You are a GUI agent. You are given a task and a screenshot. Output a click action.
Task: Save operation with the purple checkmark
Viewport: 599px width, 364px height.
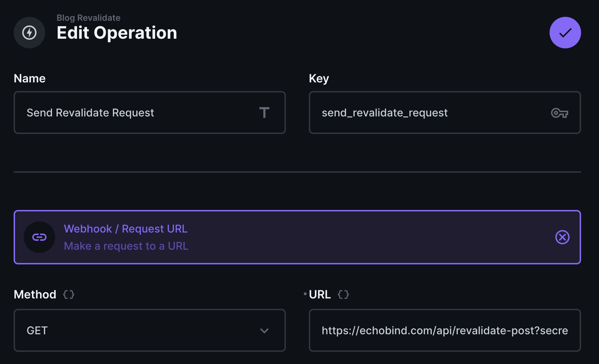click(x=565, y=33)
